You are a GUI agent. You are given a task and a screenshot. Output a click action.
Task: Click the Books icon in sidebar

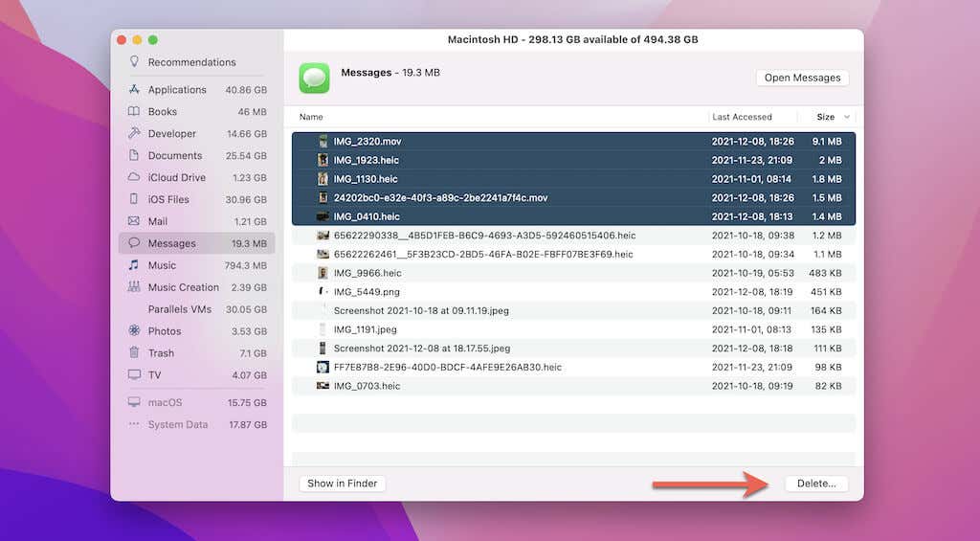[x=134, y=112]
